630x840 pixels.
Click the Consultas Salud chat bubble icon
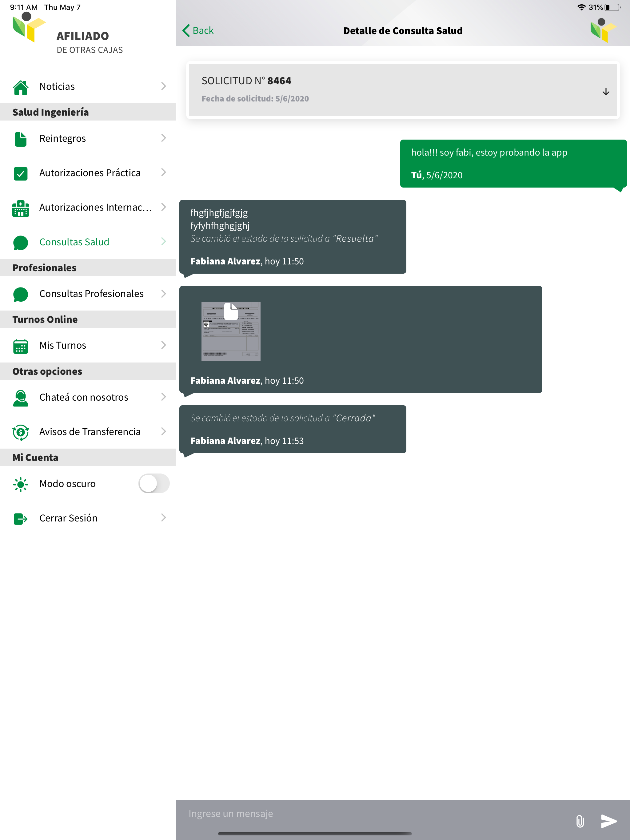coord(21,243)
